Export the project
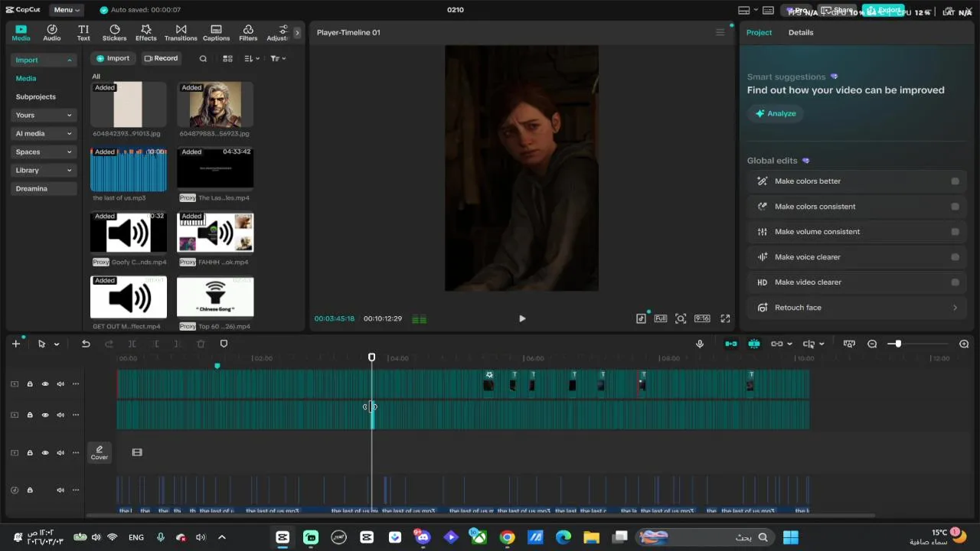The height and width of the screenshot is (551, 980). 884,10
